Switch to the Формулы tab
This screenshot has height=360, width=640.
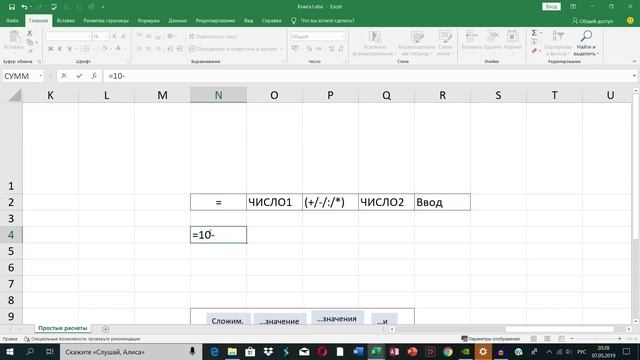click(149, 20)
